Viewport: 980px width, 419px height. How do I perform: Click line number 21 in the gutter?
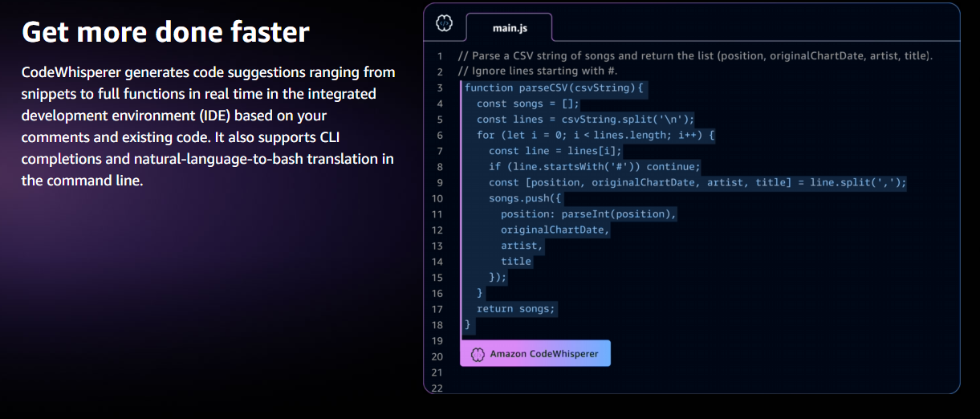pyautogui.click(x=437, y=372)
